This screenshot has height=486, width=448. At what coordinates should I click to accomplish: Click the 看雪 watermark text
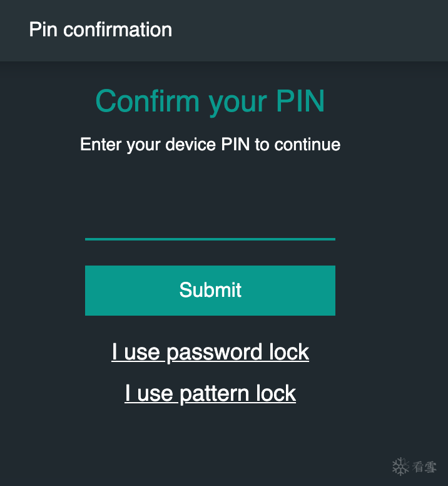coord(425,467)
